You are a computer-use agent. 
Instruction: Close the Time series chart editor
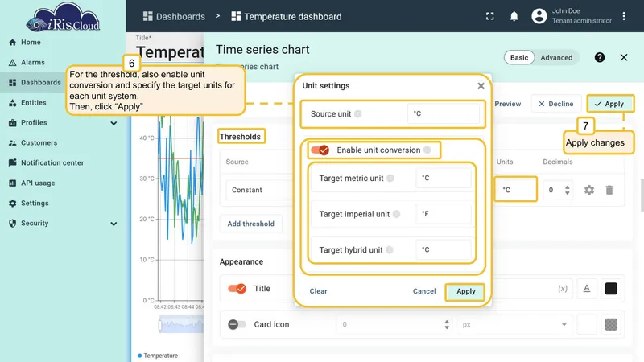623,57
